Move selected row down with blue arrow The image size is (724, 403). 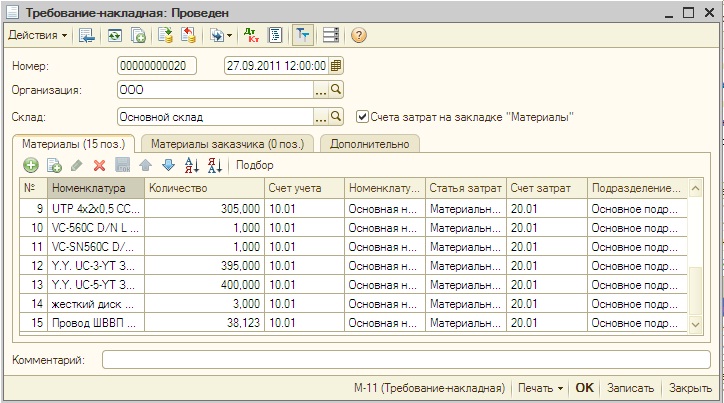(x=168, y=165)
